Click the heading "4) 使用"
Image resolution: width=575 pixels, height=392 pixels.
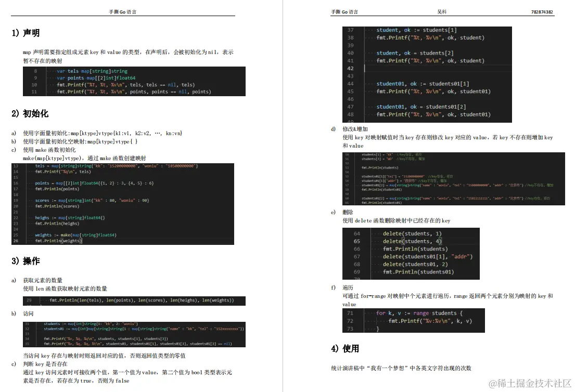tap(345, 348)
